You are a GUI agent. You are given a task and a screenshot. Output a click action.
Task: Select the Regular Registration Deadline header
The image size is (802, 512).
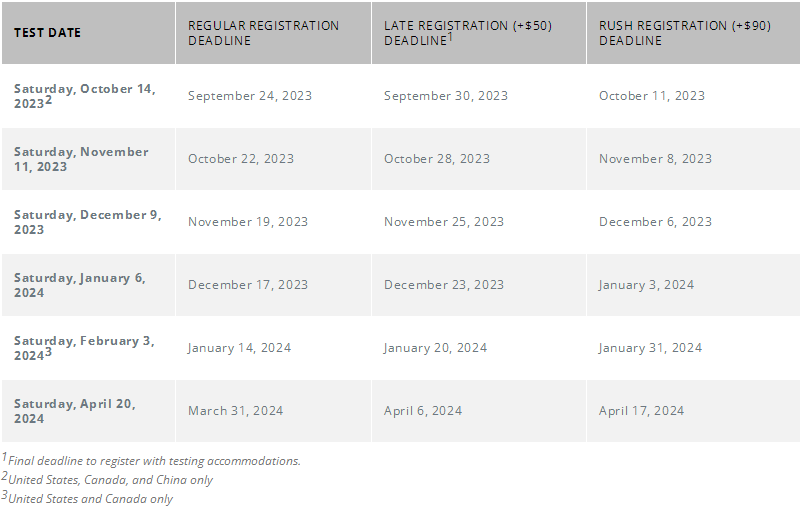263,33
